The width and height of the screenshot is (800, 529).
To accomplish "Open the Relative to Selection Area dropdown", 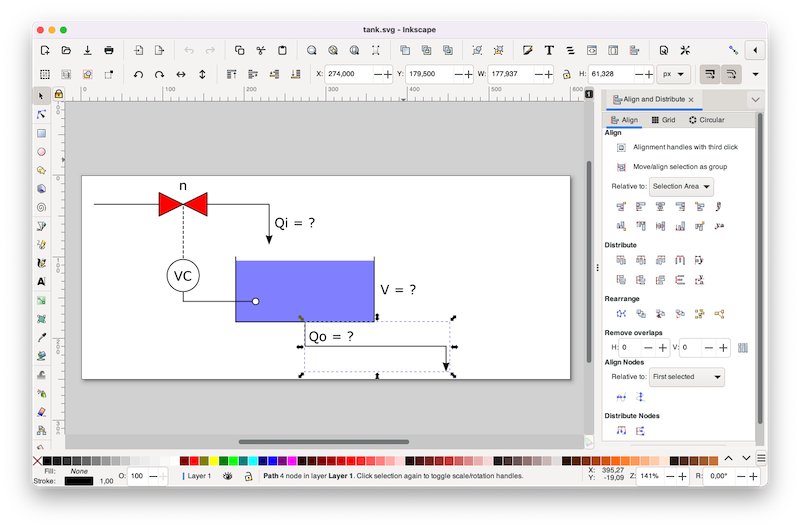I will pos(681,186).
